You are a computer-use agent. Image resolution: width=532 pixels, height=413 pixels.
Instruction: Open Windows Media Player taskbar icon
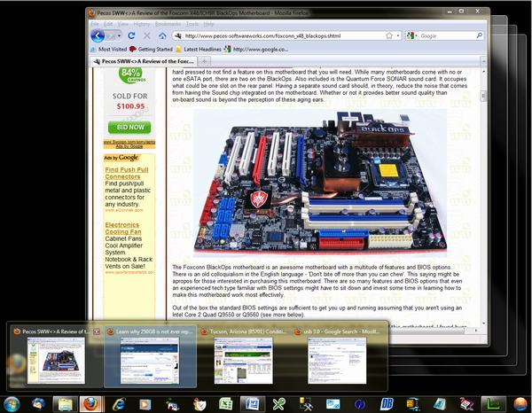click(x=145, y=404)
